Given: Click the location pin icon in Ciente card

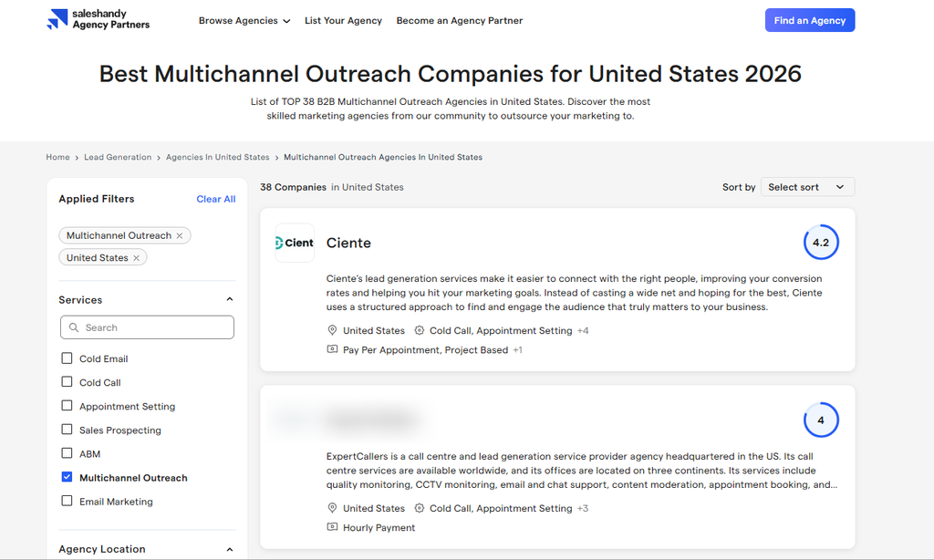Looking at the screenshot, I should (x=332, y=330).
